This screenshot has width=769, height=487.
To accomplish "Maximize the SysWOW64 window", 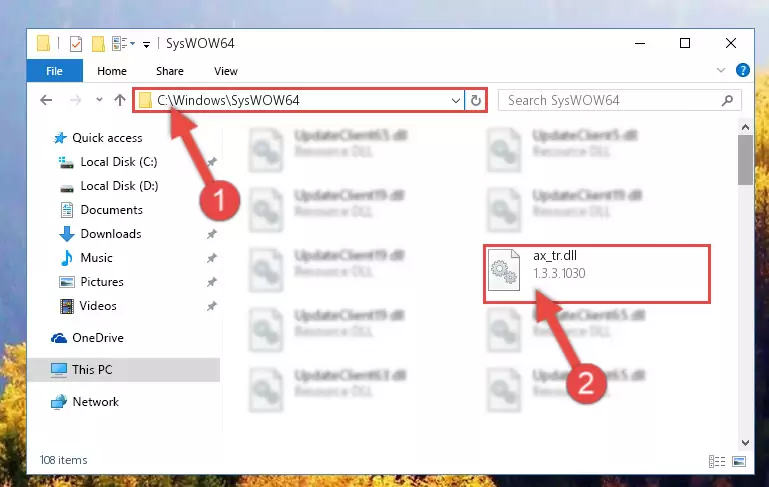I will click(x=685, y=43).
